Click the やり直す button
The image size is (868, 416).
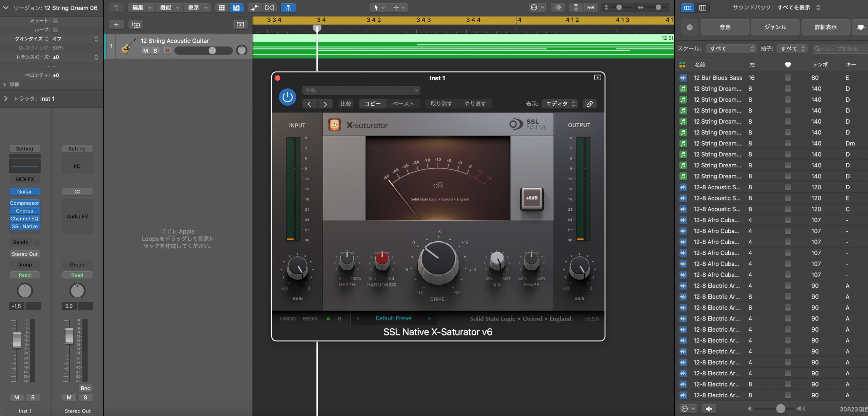475,104
